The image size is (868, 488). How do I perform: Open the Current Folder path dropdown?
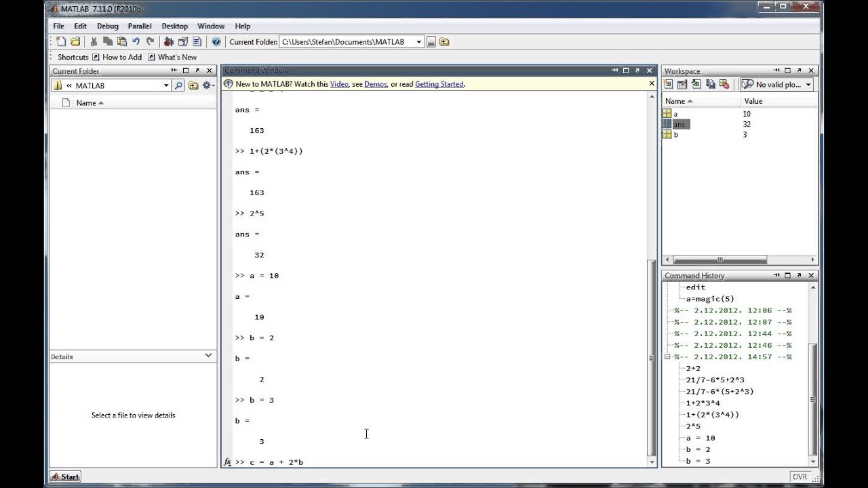[x=419, y=42]
